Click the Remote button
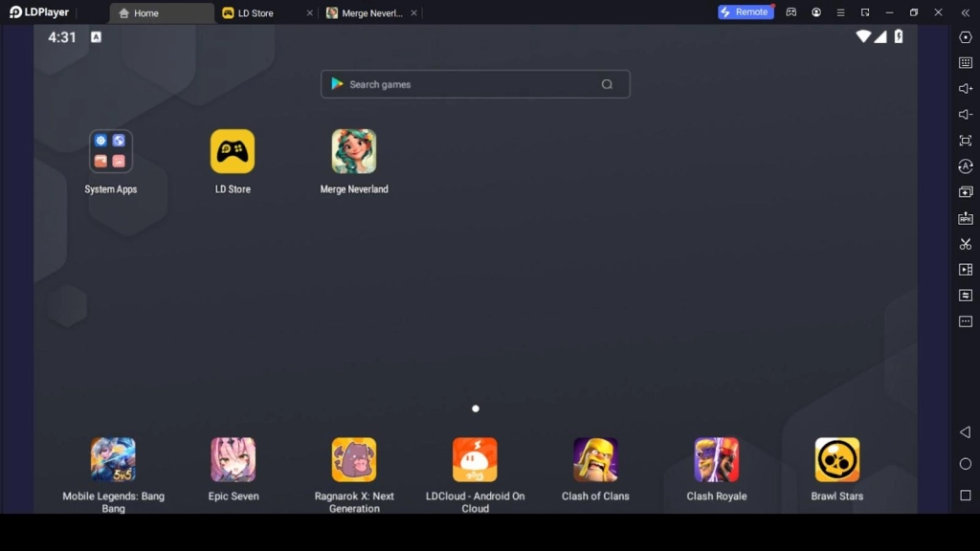The image size is (980, 551). [x=746, y=11]
